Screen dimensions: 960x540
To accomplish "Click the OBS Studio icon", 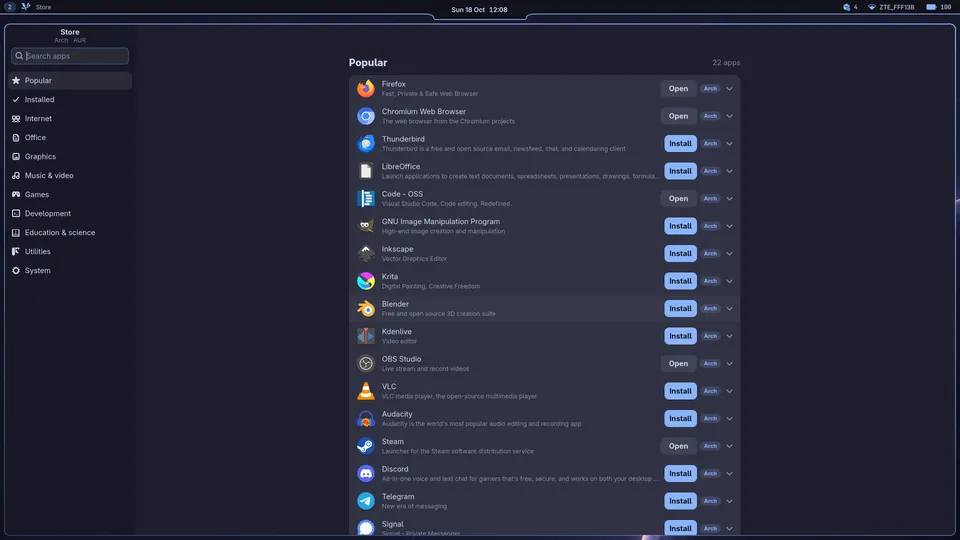I will coord(366,364).
